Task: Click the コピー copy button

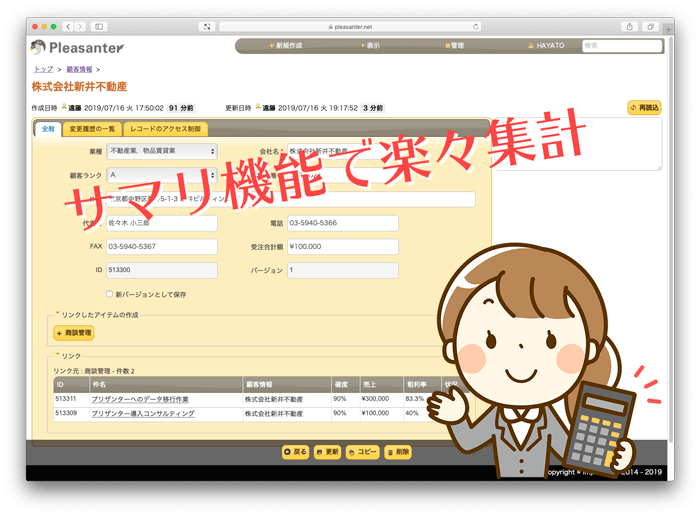Action: [x=362, y=452]
